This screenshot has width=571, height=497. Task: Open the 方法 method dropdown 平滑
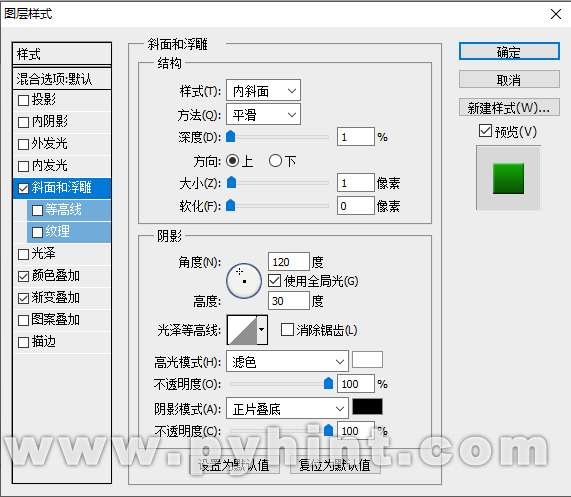[263, 114]
